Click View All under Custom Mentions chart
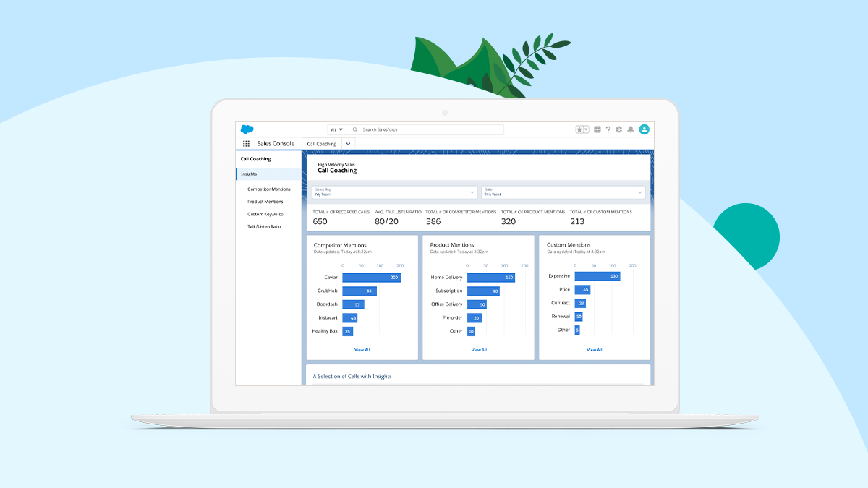The image size is (868, 488). 594,350
